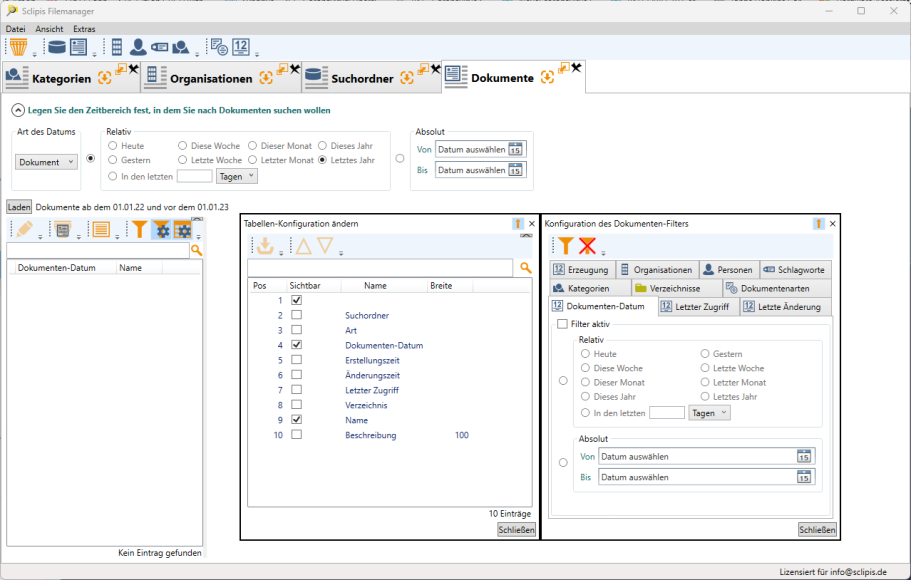Open the Schlagworte filter tab
Viewport: 911px width, 580px height.
click(x=795, y=270)
